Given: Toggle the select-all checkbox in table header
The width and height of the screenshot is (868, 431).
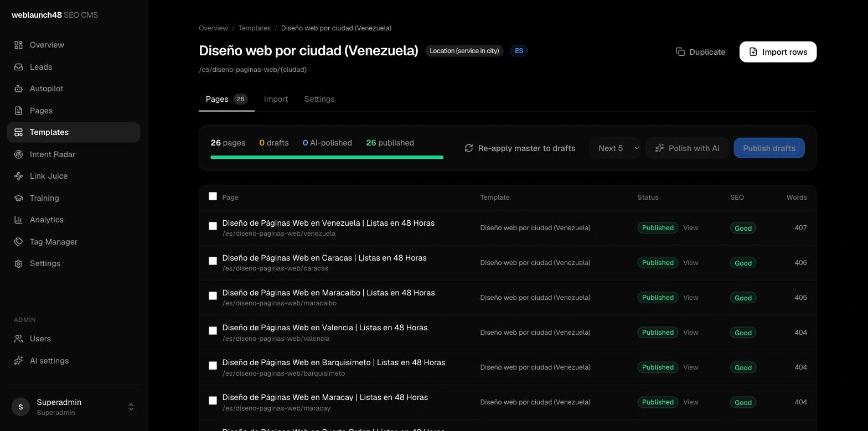Looking at the screenshot, I should pos(213,196).
